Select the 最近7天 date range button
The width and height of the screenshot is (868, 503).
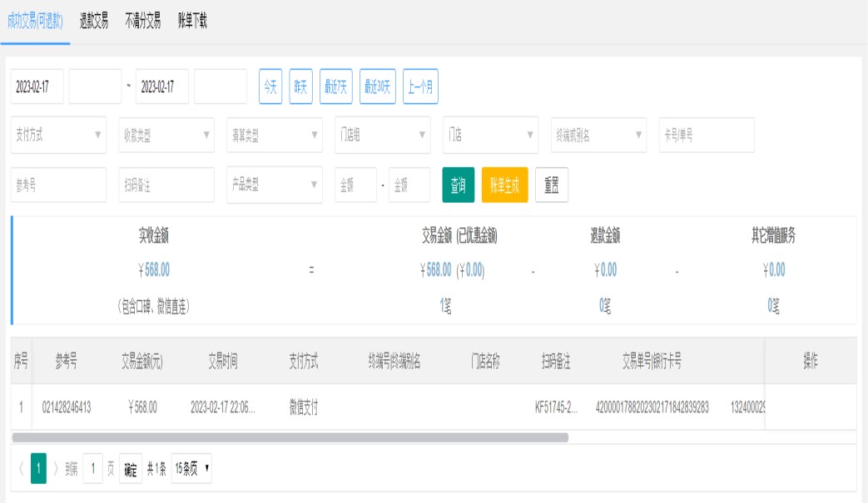(335, 86)
